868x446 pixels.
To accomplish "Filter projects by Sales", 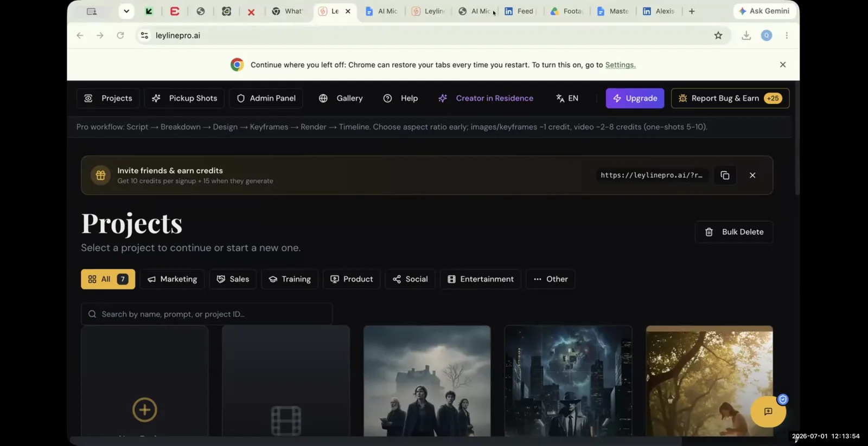I will (233, 279).
